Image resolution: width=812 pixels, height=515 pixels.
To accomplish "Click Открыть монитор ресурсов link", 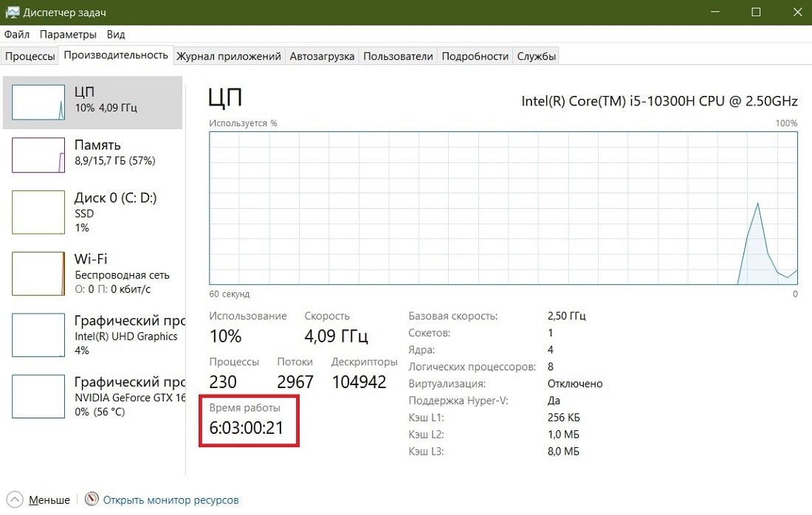I will click(171, 500).
